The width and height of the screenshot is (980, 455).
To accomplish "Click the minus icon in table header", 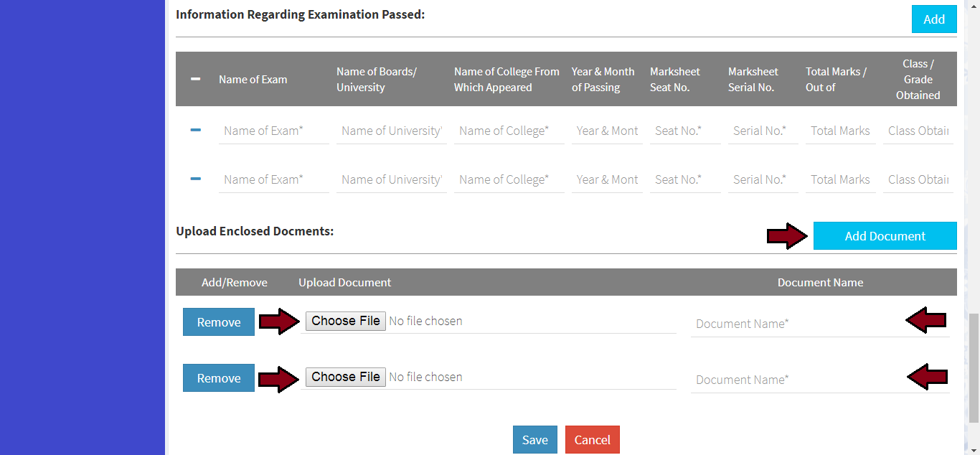I will (196, 79).
